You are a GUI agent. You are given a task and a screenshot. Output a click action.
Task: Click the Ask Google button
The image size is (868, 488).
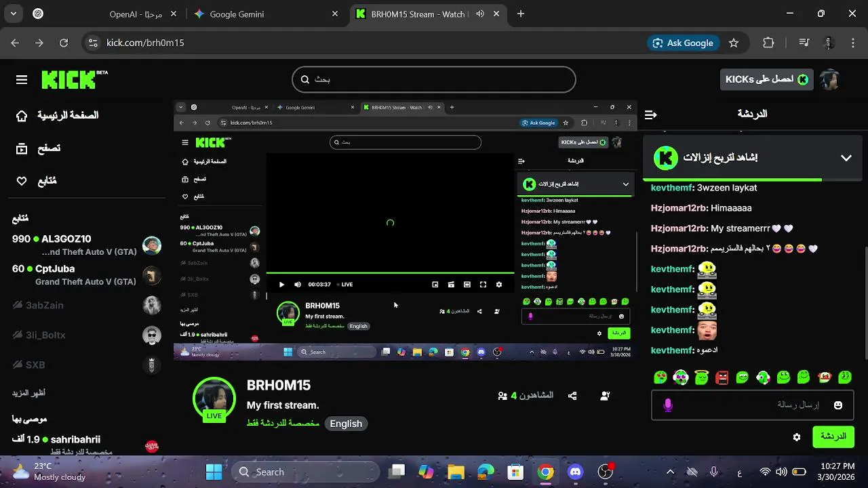[684, 43]
